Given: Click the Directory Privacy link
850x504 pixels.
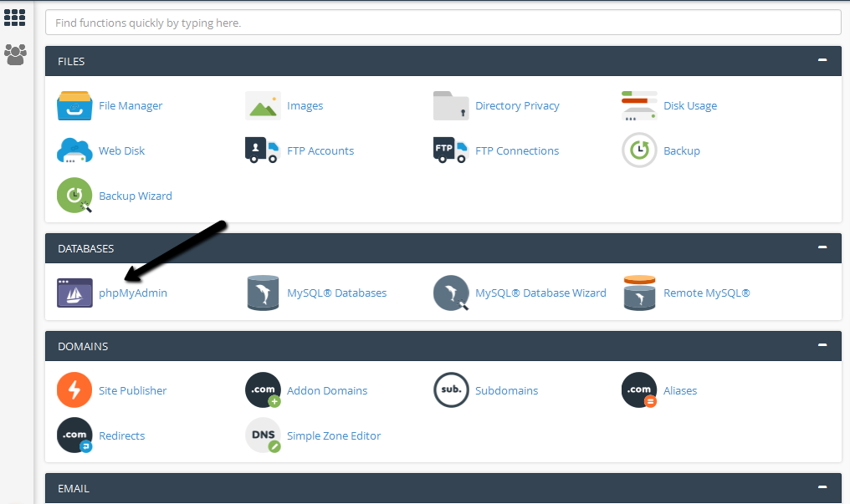Looking at the screenshot, I should 517,106.
